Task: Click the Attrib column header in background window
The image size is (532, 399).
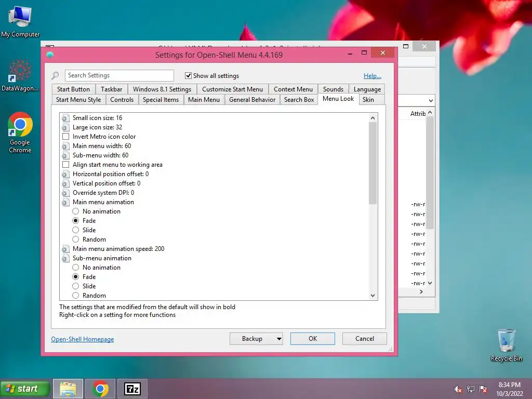Action: 418,114
